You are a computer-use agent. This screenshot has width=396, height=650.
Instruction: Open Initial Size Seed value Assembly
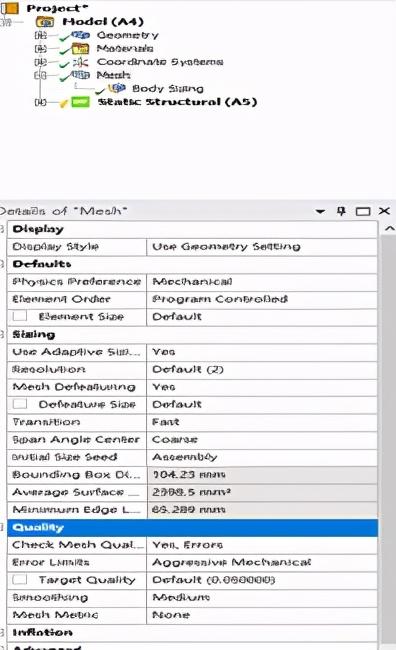[x=262, y=457]
